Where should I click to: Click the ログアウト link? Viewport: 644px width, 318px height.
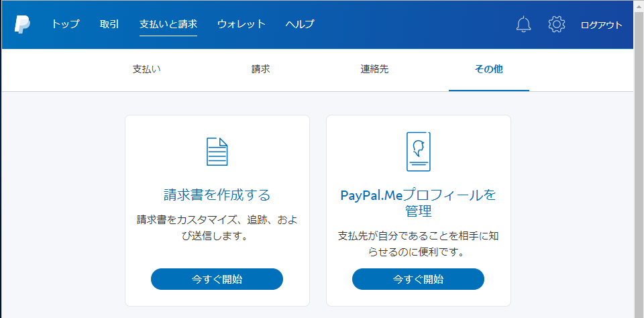[602, 25]
